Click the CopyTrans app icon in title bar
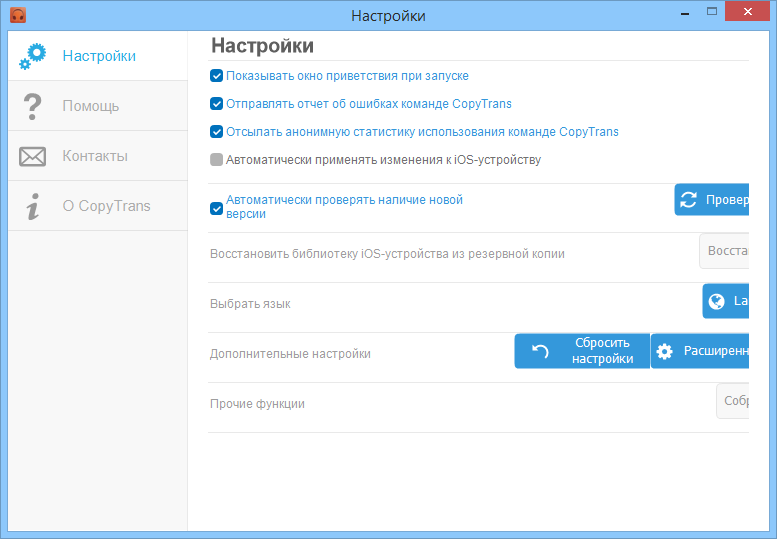The height and width of the screenshot is (539, 777). click(18, 15)
